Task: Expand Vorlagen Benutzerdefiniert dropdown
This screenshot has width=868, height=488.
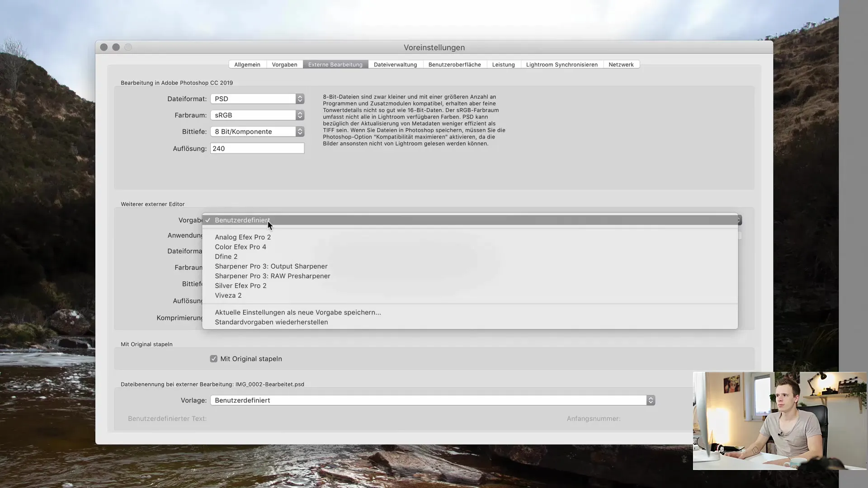Action: tap(651, 400)
